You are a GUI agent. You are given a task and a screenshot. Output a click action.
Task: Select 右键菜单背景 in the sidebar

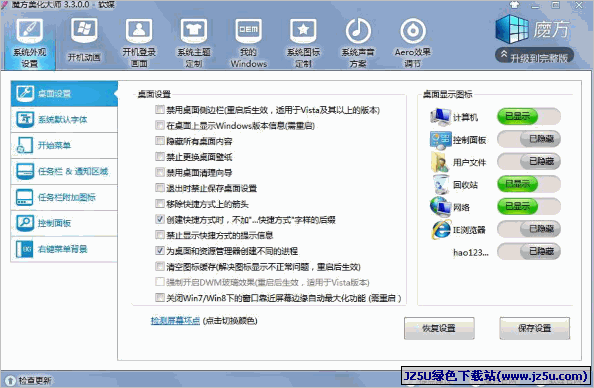tap(64, 249)
